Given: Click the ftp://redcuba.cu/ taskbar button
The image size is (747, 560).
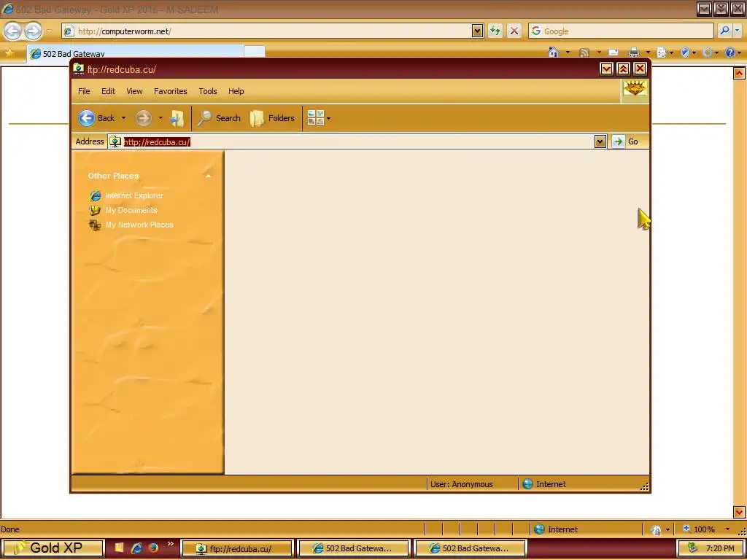Looking at the screenshot, I should [236, 548].
